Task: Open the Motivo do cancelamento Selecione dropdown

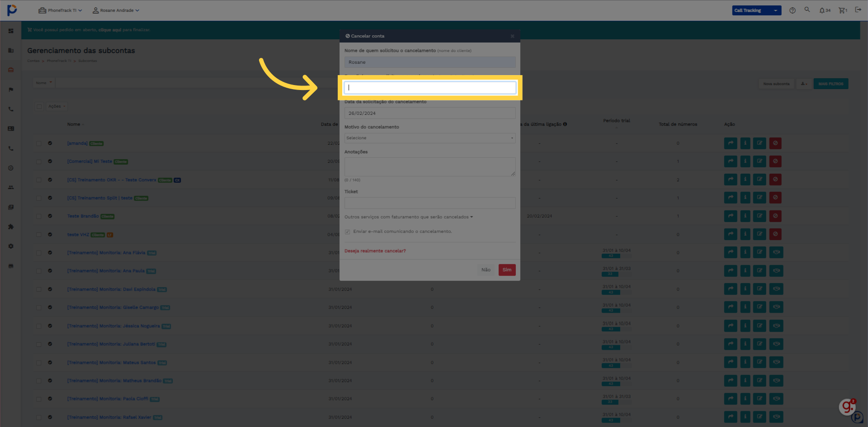Action: click(x=430, y=138)
